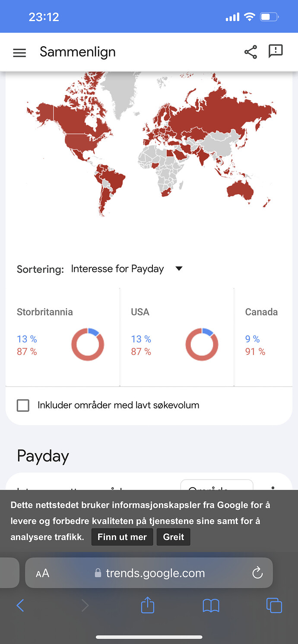The height and width of the screenshot is (644, 298).
Task: Open the AA reader settings
Action: [42, 573]
